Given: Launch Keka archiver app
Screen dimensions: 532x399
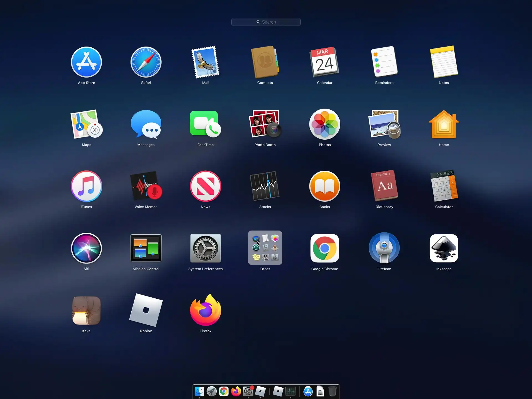Looking at the screenshot, I should click(86, 310).
